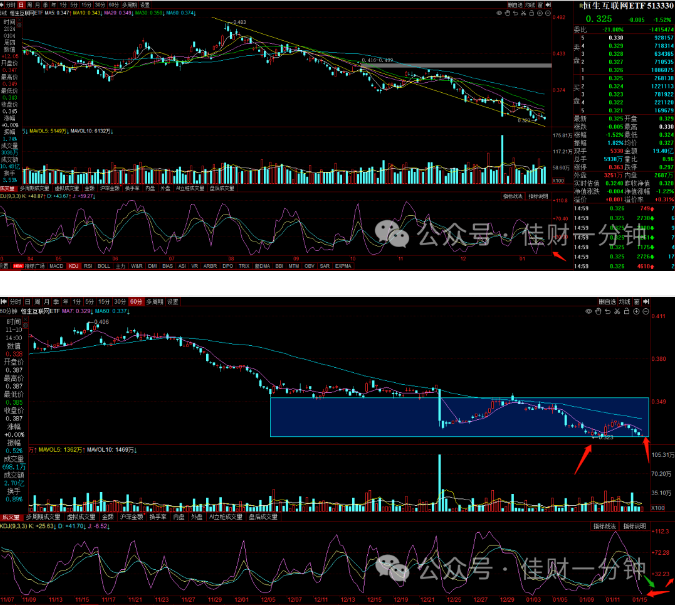
Task: Click the panel arrow at lower chart top-right
Action: (646, 302)
